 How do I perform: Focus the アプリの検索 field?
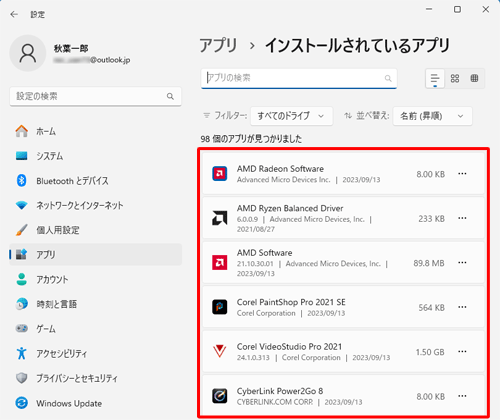pyautogui.click(x=299, y=78)
